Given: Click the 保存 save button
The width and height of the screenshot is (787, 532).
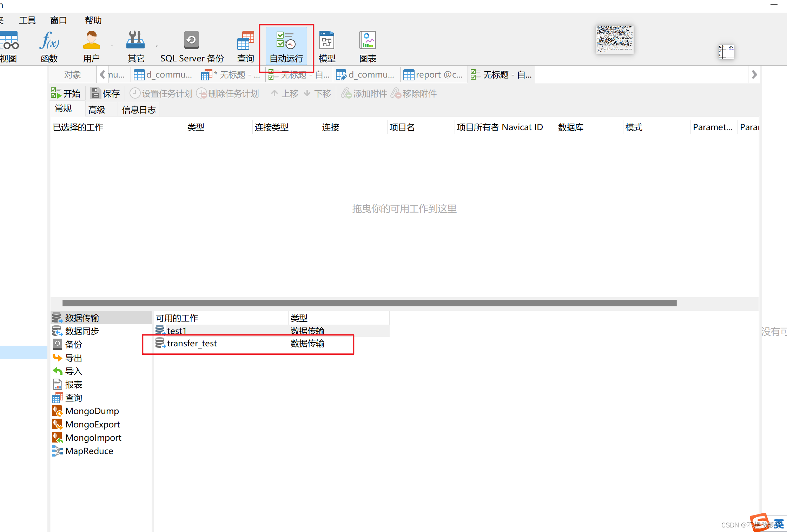Looking at the screenshot, I should pos(105,93).
